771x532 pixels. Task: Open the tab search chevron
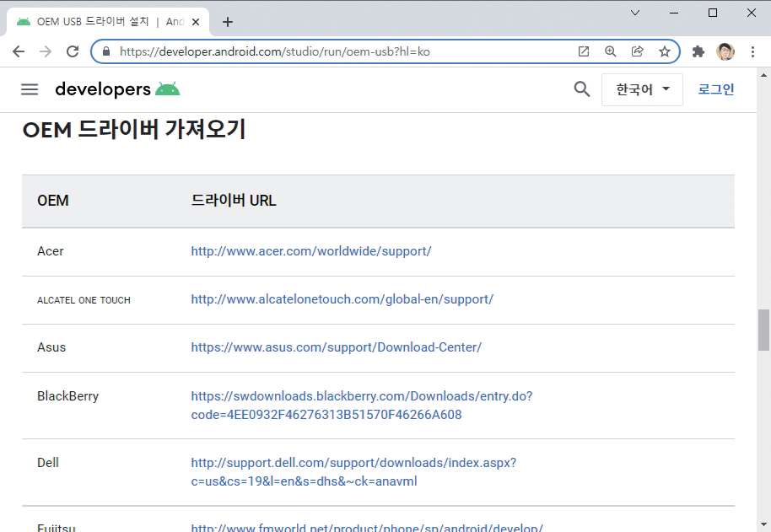pos(635,13)
